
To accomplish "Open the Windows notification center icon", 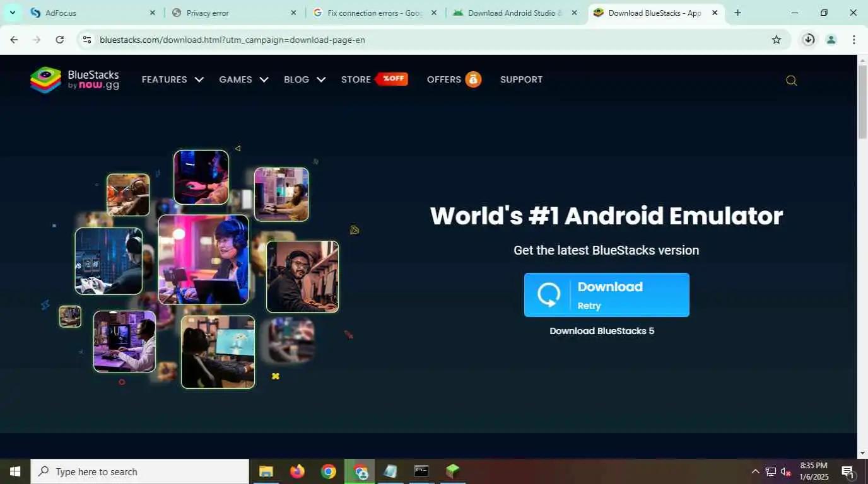I will 848,471.
